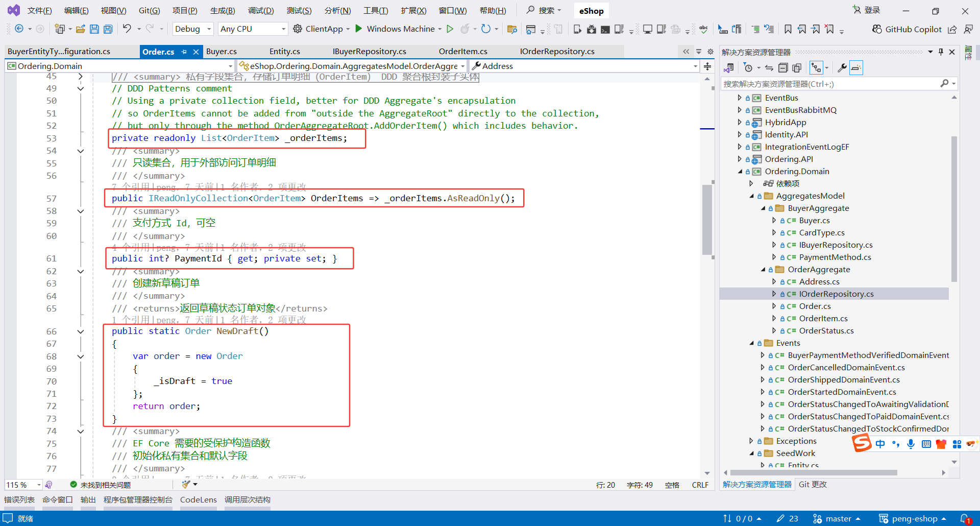Click the Open File folder icon
Screen dimensions: 980x526
(80, 29)
